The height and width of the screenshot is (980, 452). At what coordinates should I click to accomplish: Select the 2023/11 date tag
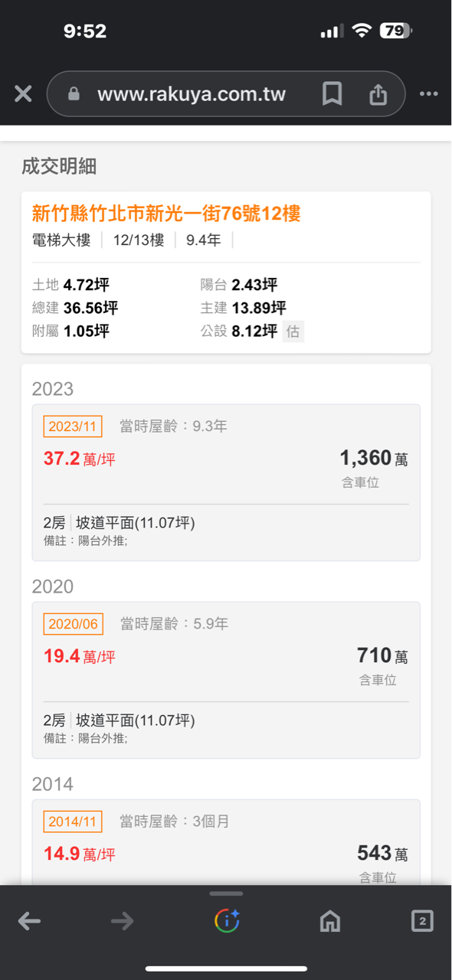point(73,426)
